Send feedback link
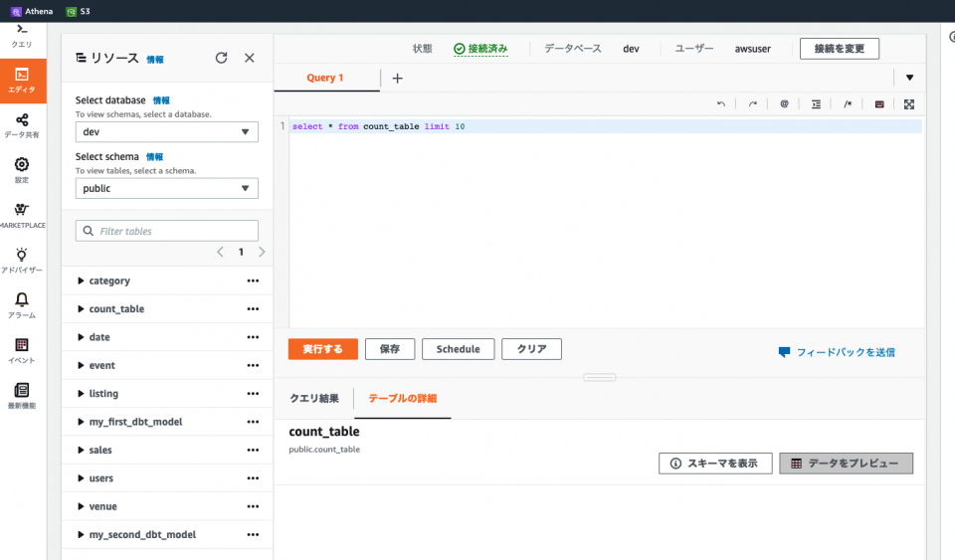 837,352
